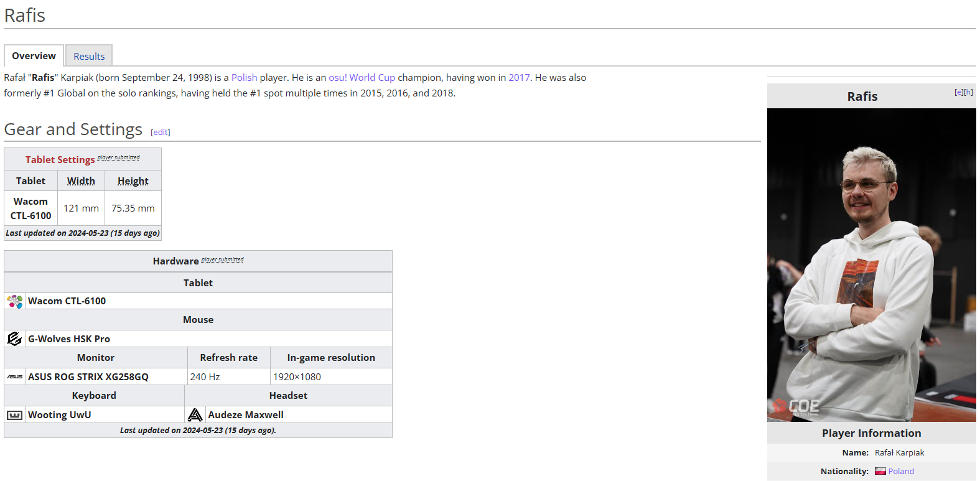Viewport: 980px width, 481px height.
Task: Open the Results tab
Action: click(89, 56)
